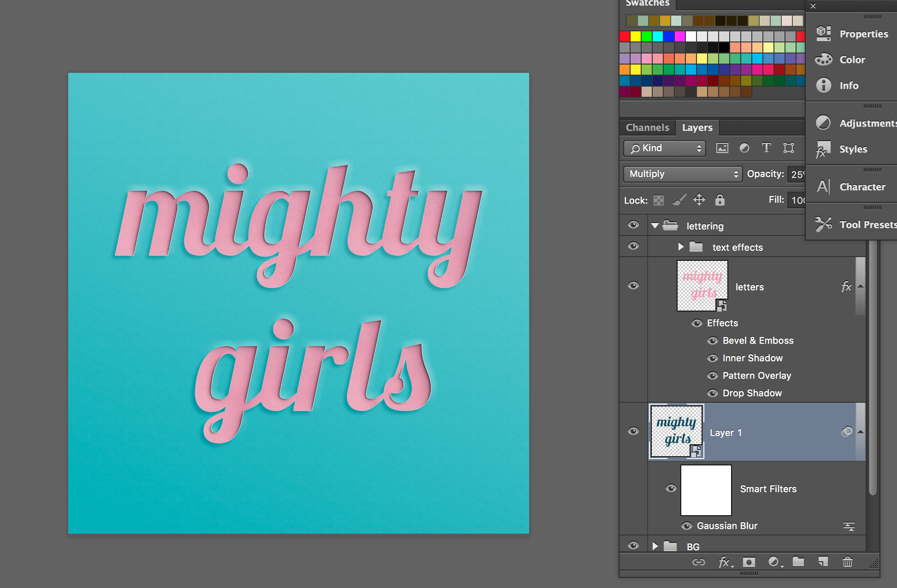Select the Layers tab

(697, 128)
